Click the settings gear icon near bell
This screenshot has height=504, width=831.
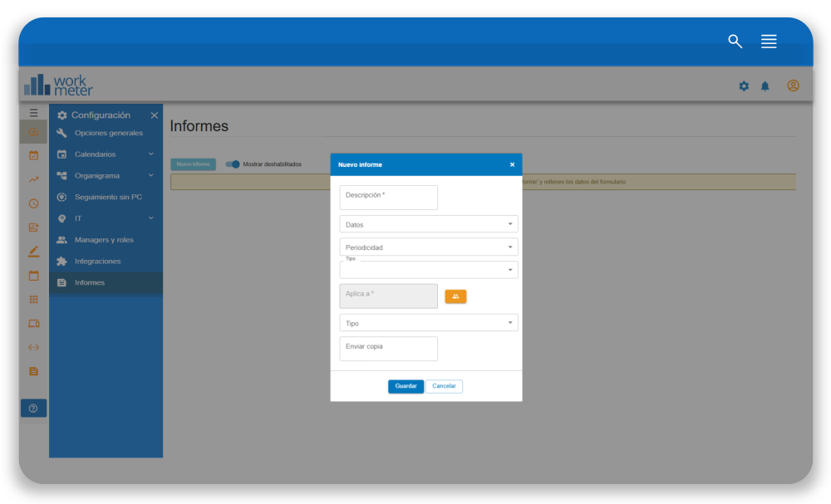[744, 86]
